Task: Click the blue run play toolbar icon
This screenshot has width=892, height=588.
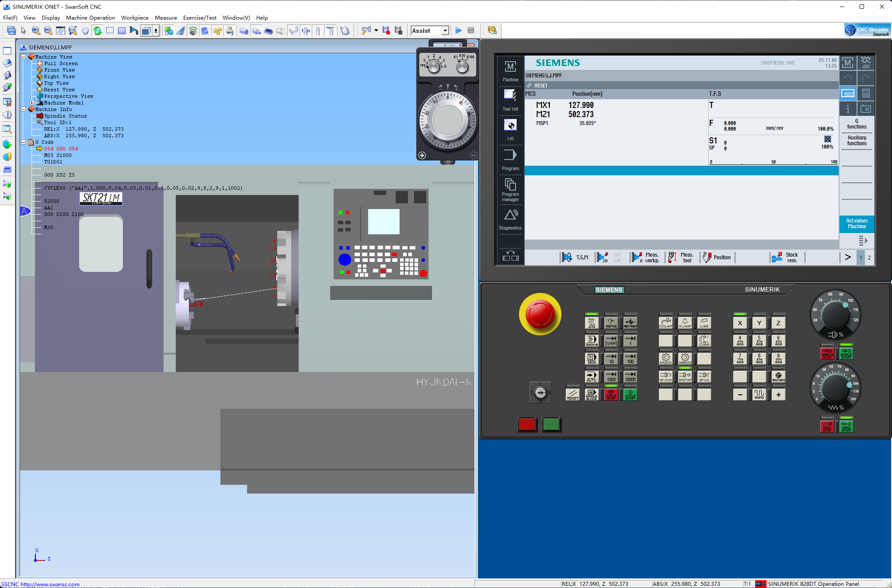Action: [458, 31]
